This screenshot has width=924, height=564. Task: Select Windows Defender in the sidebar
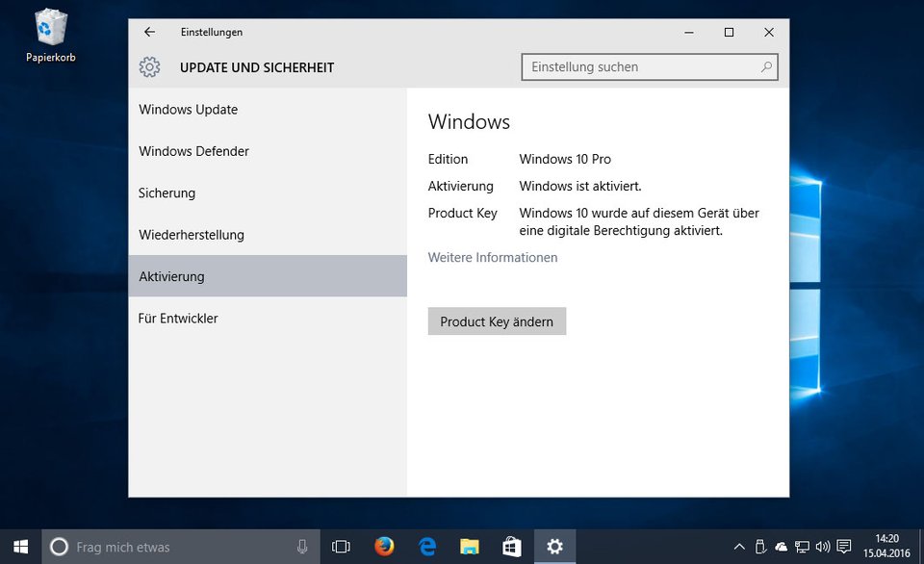(x=268, y=151)
